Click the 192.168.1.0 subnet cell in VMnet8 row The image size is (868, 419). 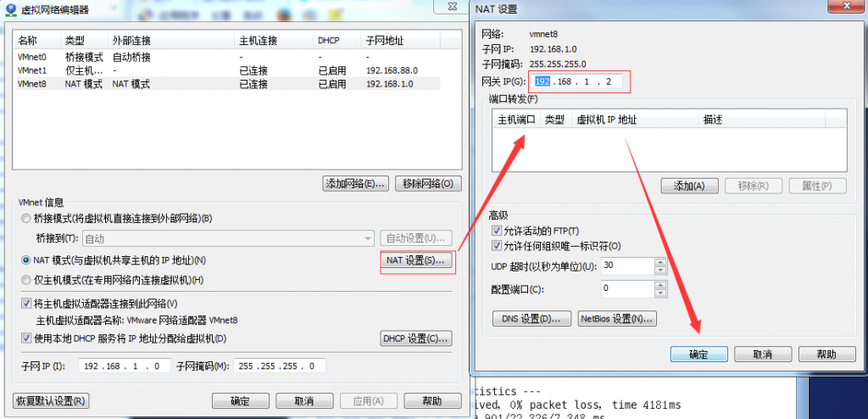click(390, 84)
